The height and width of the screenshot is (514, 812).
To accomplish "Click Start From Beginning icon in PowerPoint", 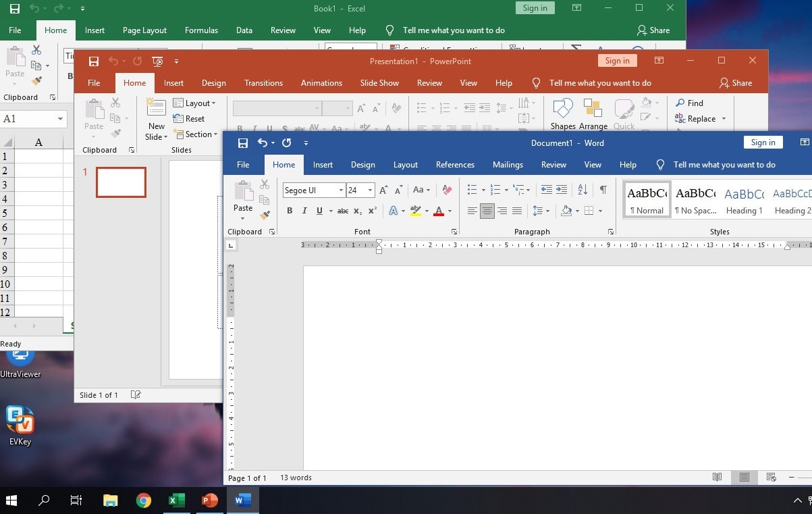I will click(157, 61).
